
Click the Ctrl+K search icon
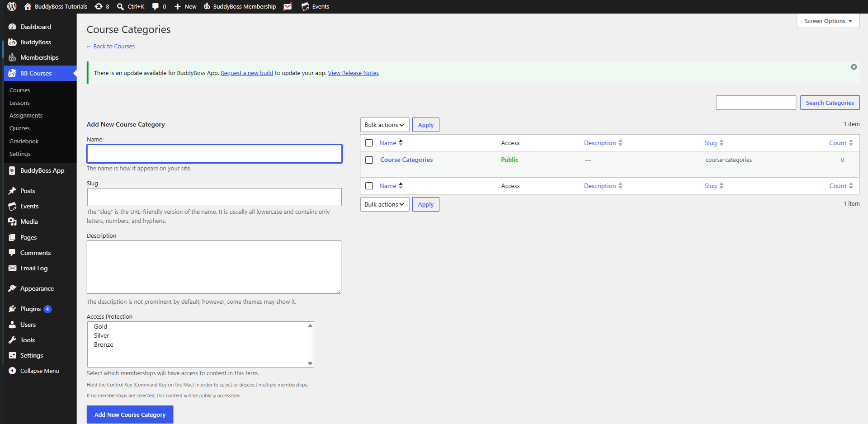pyautogui.click(x=120, y=6)
